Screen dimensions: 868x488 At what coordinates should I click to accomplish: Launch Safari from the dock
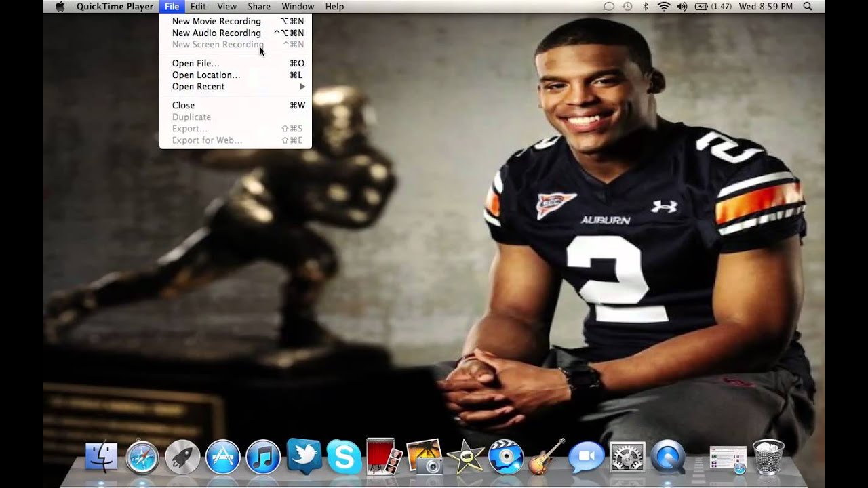142,457
